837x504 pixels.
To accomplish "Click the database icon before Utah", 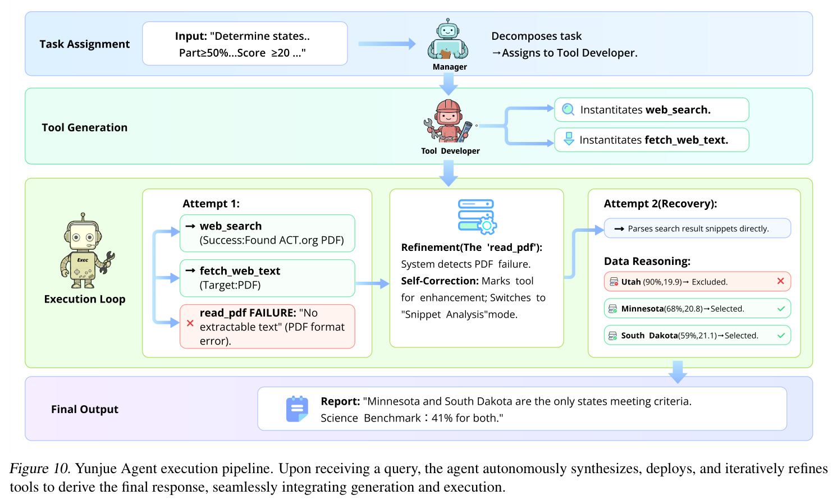I will (614, 282).
